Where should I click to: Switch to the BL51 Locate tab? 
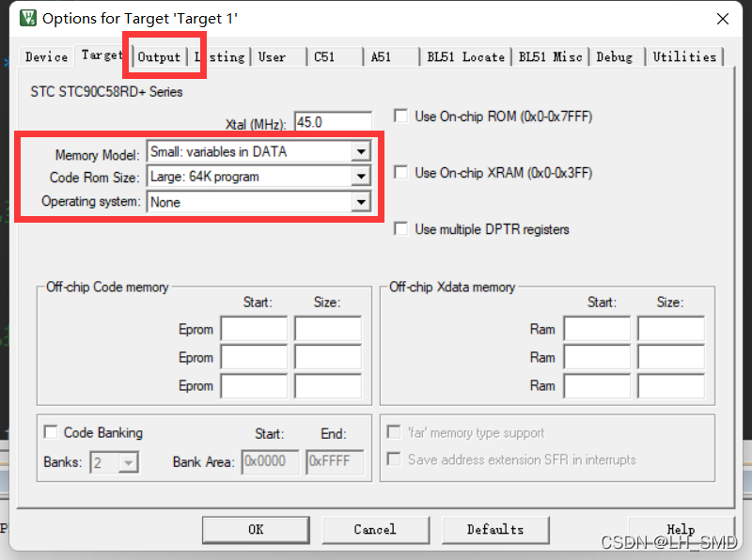click(465, 57)
